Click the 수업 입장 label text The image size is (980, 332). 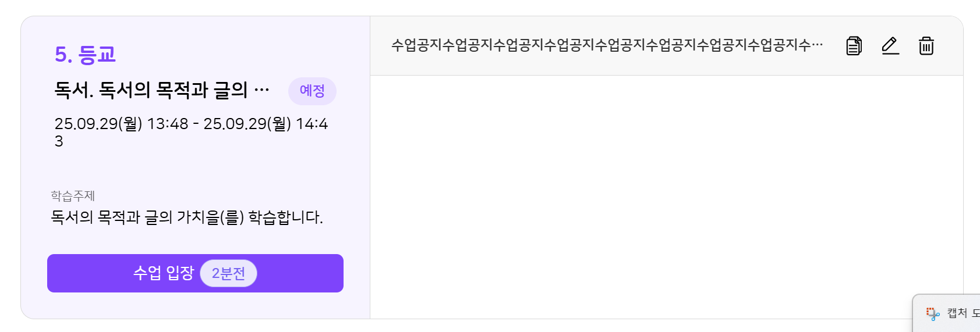point(163,273)
